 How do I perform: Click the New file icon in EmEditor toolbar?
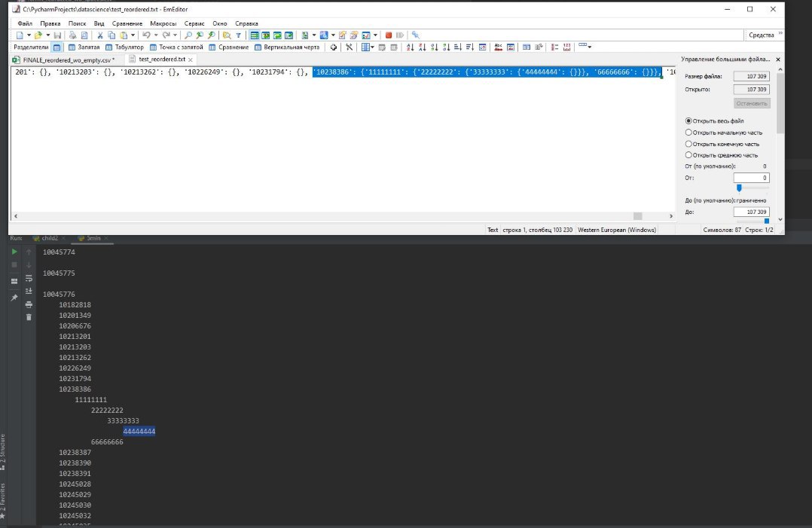(20, 35)
